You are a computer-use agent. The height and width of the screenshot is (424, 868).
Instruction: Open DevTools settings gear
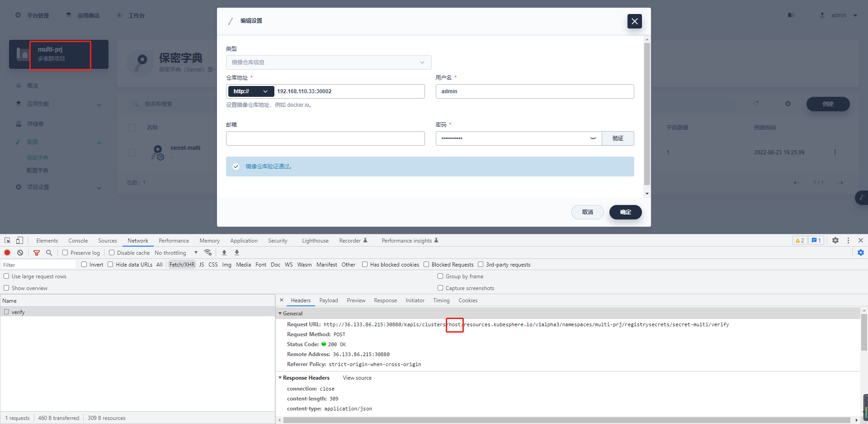tap(835, 240)
